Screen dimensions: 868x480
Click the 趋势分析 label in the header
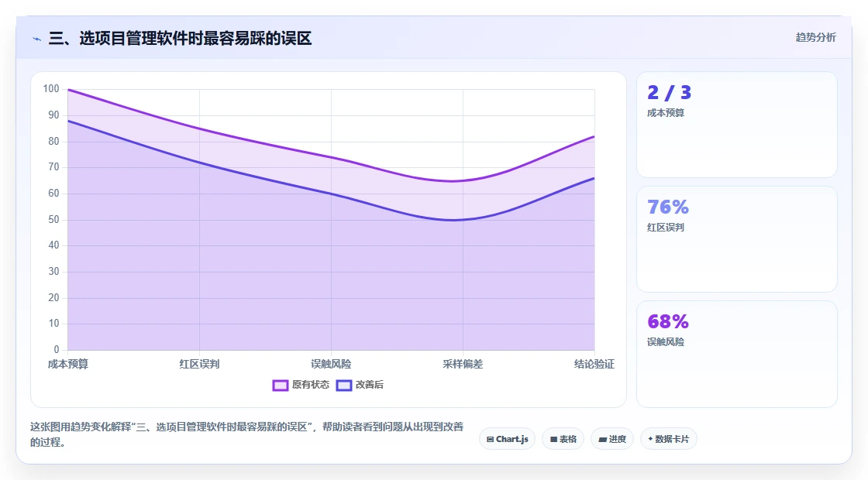pos(815,37)
